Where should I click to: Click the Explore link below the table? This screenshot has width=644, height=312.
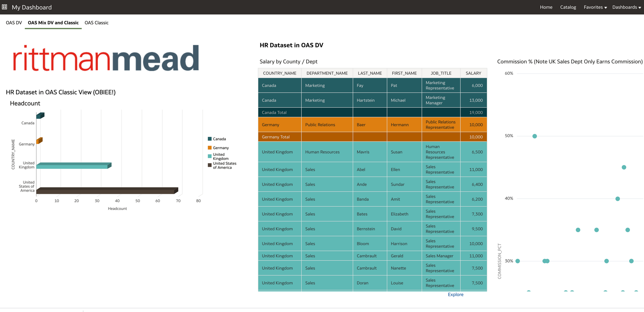pos(456,294)
